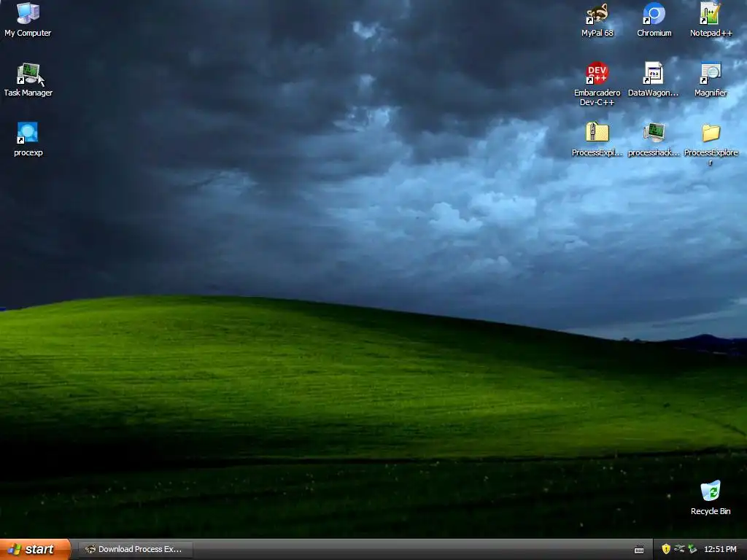
Task: Open the Start menu
Action: point(35,549)
